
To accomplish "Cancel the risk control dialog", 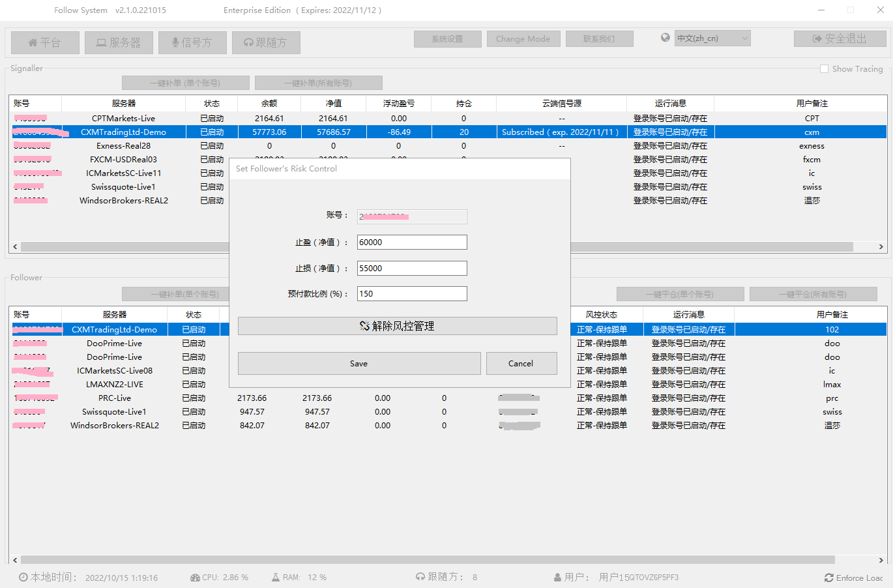I will [x=521, y=364].
